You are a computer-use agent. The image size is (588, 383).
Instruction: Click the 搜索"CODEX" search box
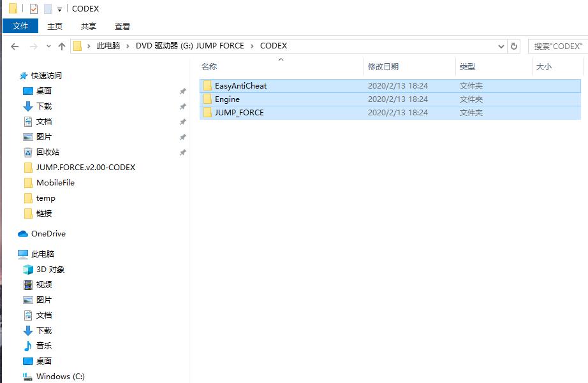point(558,46)
